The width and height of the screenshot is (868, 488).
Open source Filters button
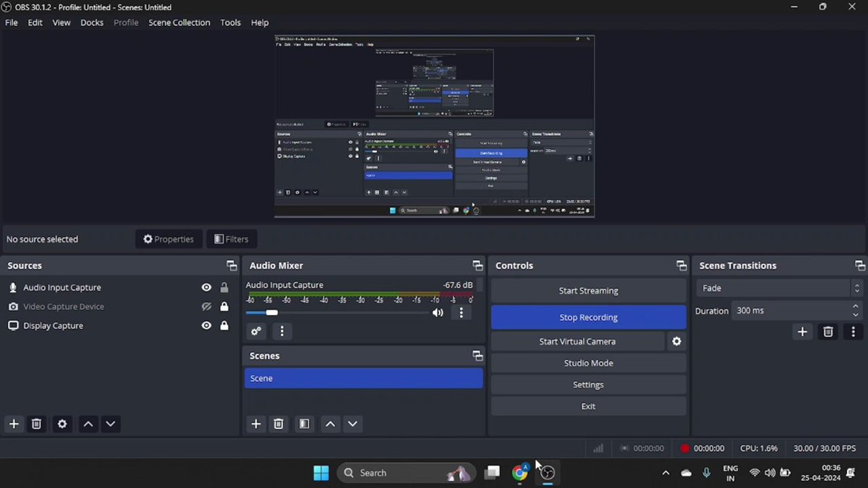point(231,239)
